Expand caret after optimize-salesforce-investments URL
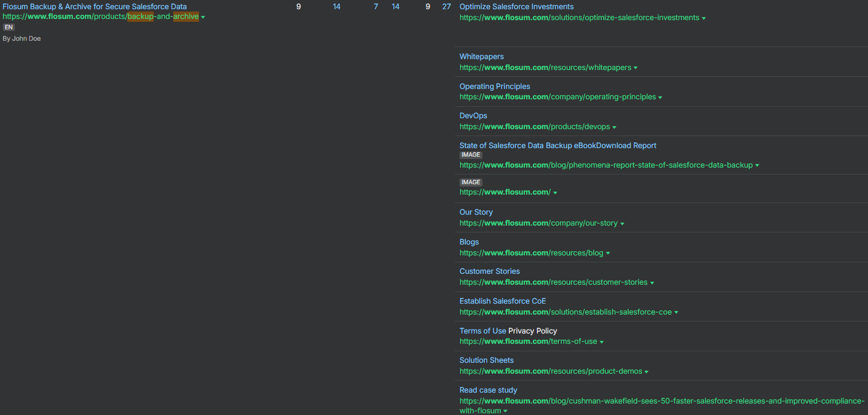Image resolution: width=868 pixels, height=415 pixels. [x=704, y=18]
